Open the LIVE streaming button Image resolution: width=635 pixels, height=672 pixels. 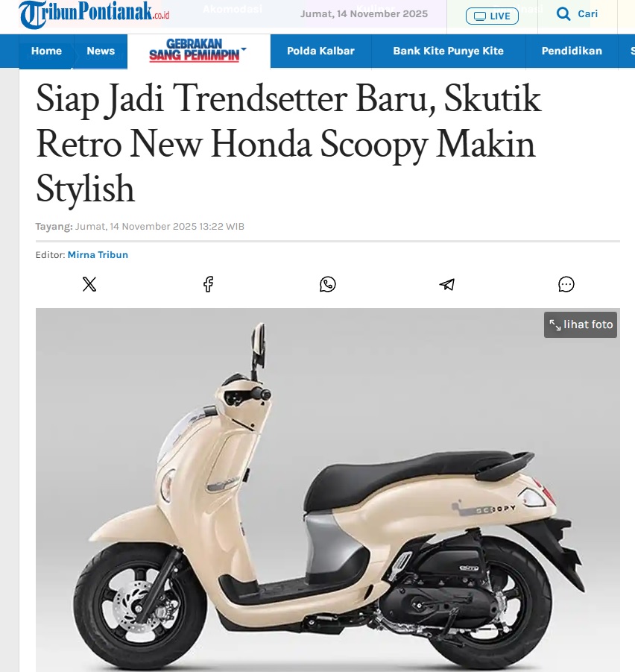pos(492,16)
